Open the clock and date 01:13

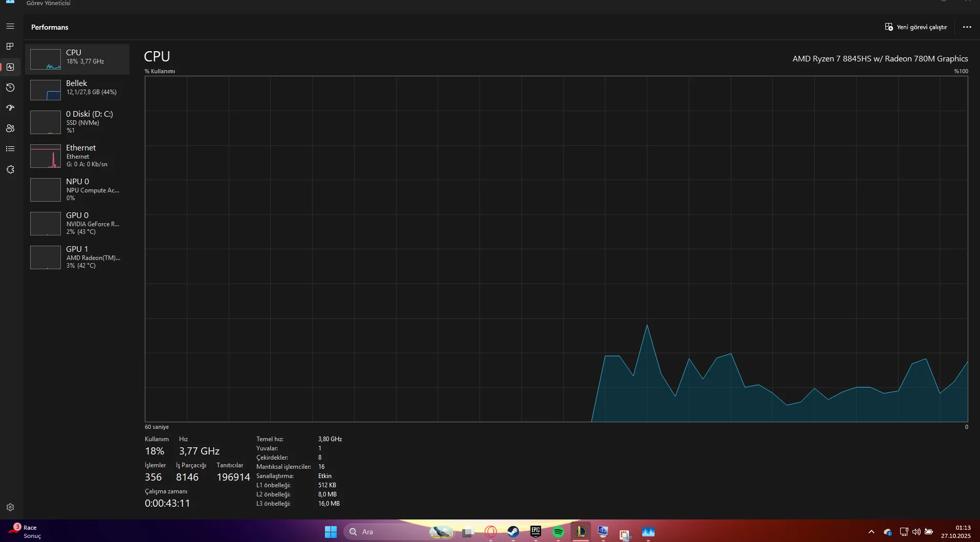pos(956,532)
